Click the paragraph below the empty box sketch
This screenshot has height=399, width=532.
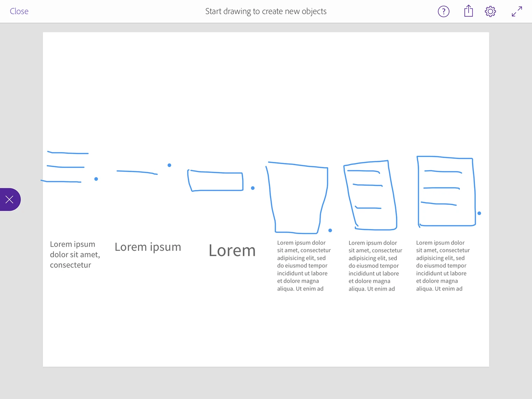coord(303,266)
